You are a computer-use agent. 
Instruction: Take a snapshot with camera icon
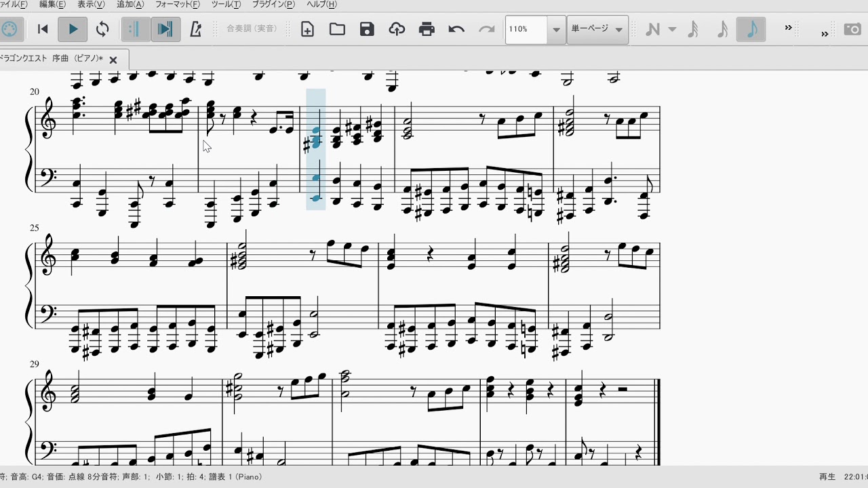pyautogui.click(x=852, y=29)
